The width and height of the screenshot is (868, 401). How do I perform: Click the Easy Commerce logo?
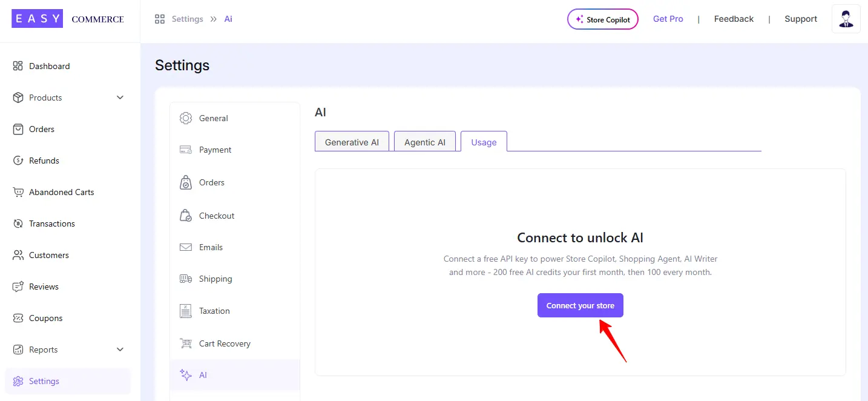[68, 19]
